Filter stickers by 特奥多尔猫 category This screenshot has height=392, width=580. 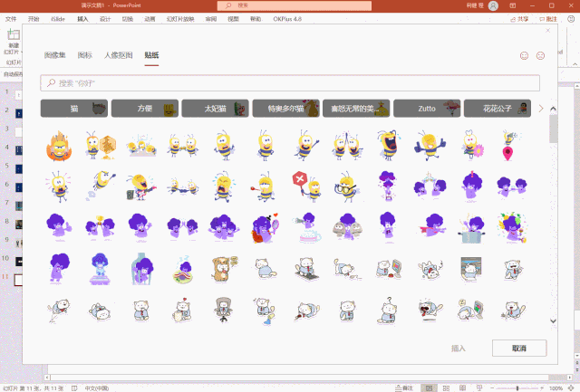click(x=285, y=109)
